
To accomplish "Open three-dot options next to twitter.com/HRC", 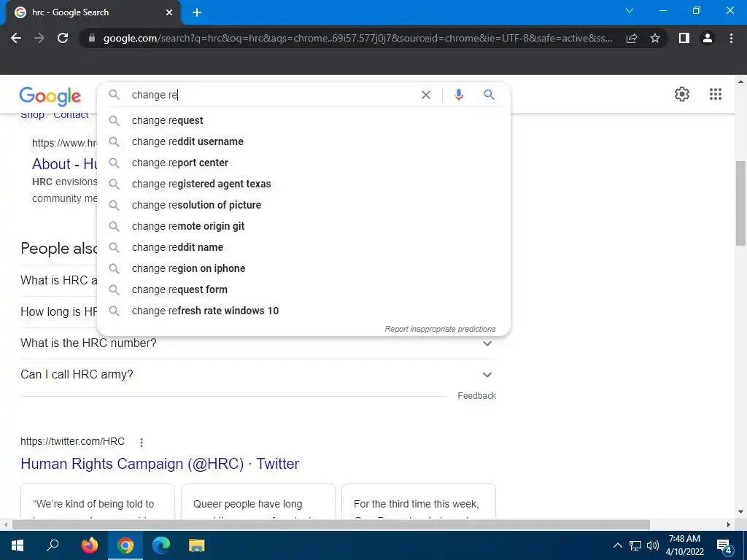I will [x=142, y=443].
